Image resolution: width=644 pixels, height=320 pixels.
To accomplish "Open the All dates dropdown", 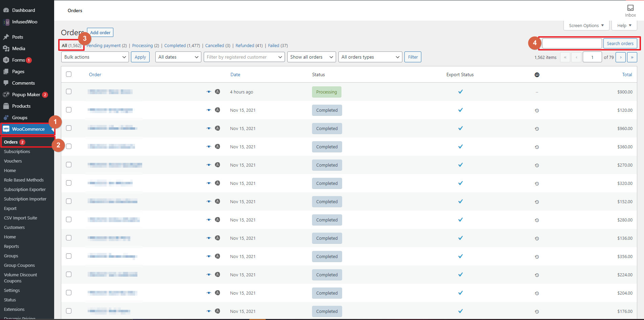I will coord(178,57).
